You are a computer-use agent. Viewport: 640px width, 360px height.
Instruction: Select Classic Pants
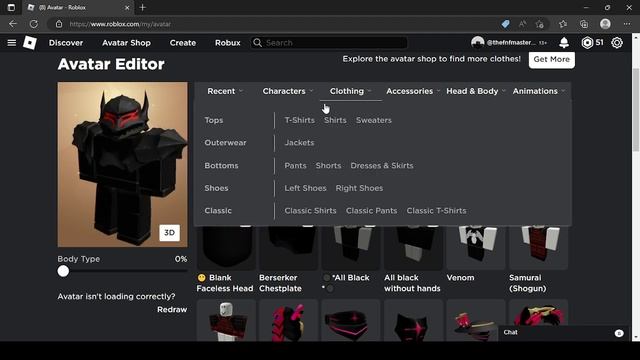tap(371, 211)
